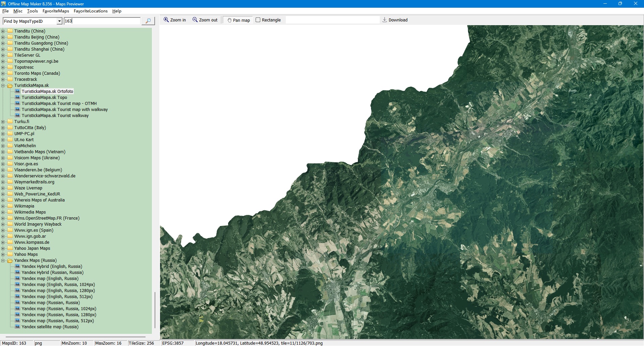Expand the Tianditu (China) folder
Screen dimensions: 644x346
3,31
